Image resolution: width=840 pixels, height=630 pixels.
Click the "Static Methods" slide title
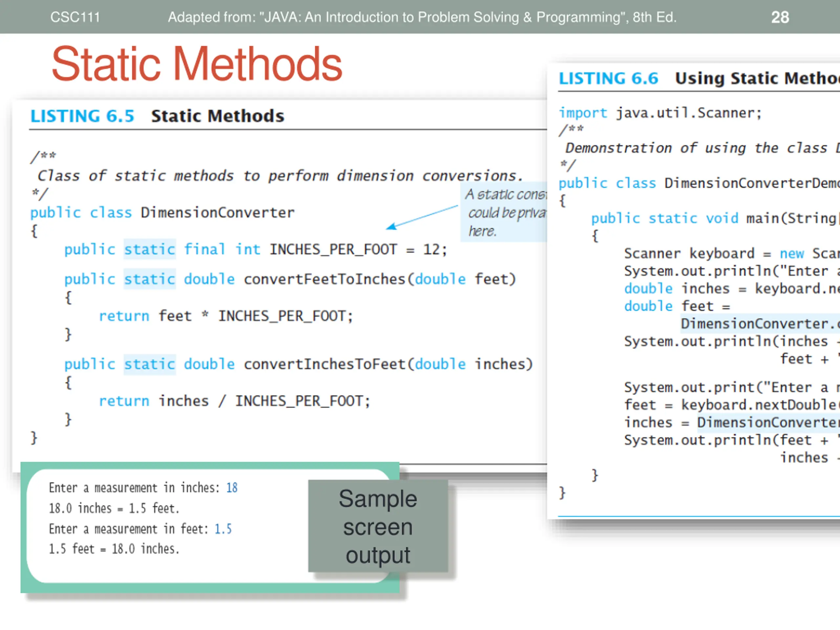[x=197, y=64]
